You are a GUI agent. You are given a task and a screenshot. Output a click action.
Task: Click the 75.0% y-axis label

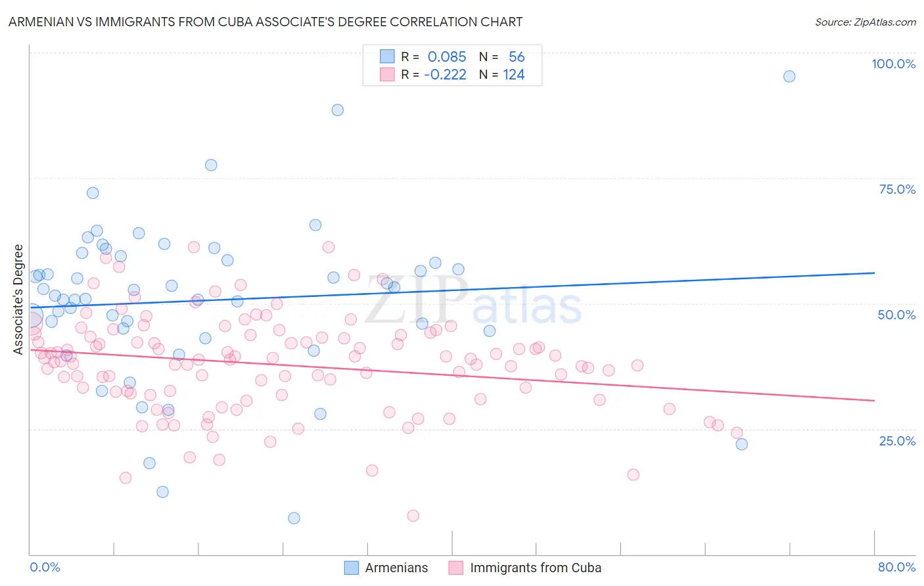pyautogui.click(x=897, y=189)
